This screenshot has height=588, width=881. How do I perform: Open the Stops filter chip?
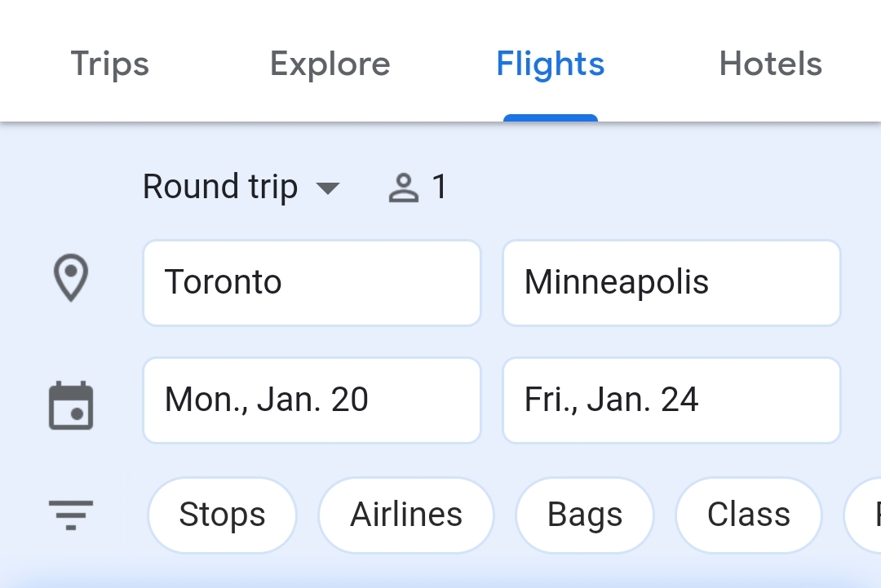pos(222,515)
